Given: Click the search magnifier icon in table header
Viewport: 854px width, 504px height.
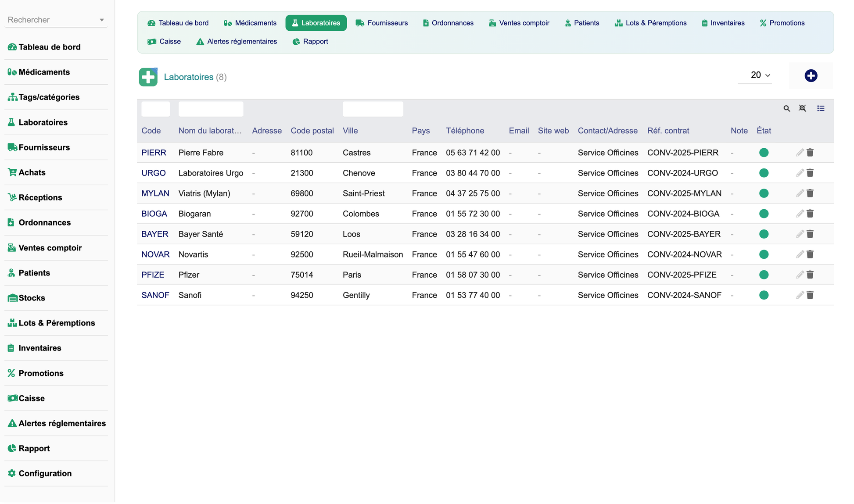Looking at the screenshot, I should click(786, 108).
